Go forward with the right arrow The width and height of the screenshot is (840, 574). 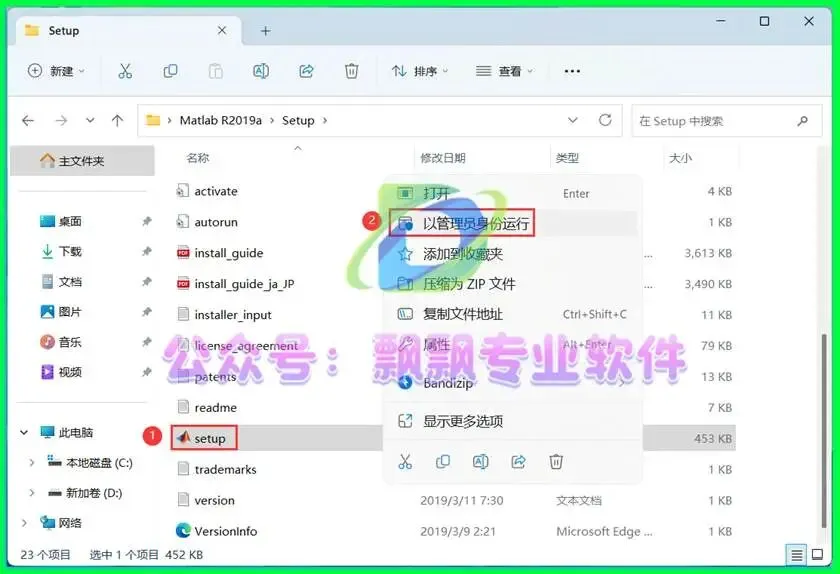click(61, 121)
